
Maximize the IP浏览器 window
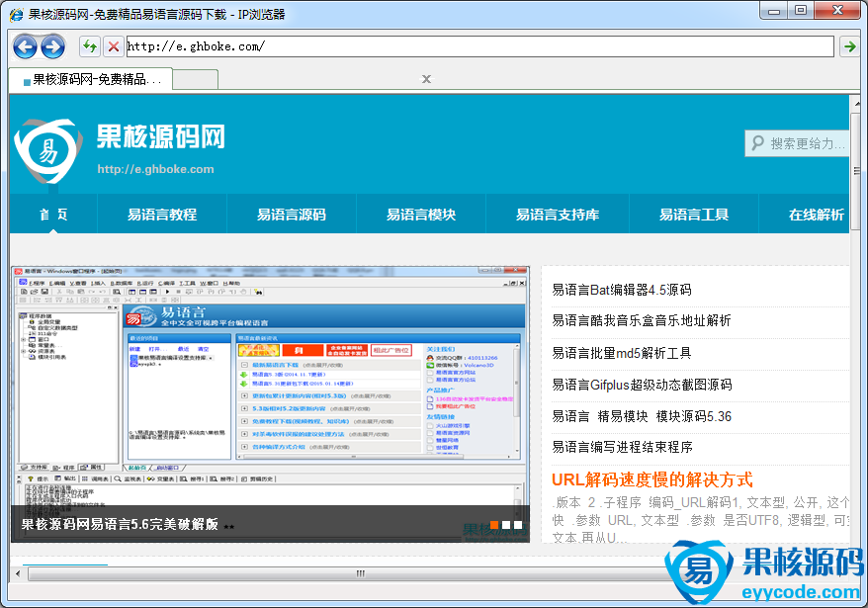[801, 10]
